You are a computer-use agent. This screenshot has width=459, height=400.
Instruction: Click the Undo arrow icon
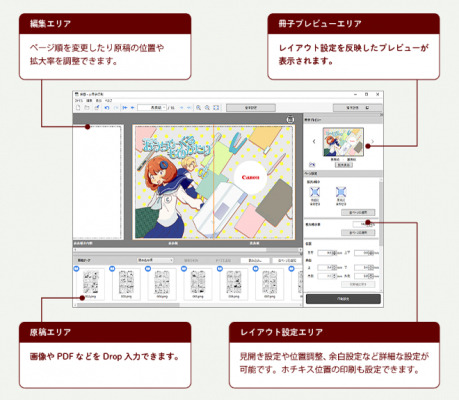pos(107,108)
